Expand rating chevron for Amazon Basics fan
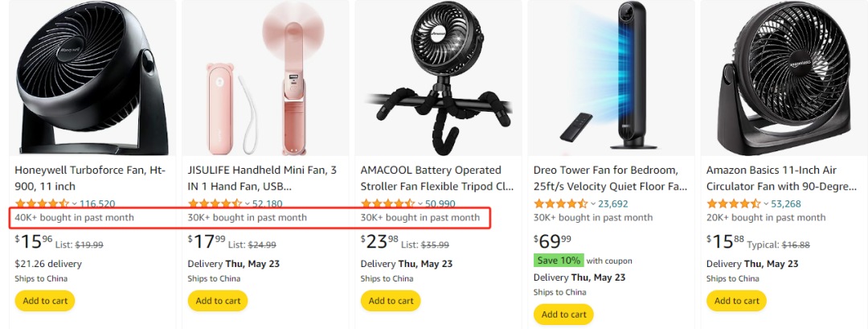The image size is (868, 329). tap(765, 204)
